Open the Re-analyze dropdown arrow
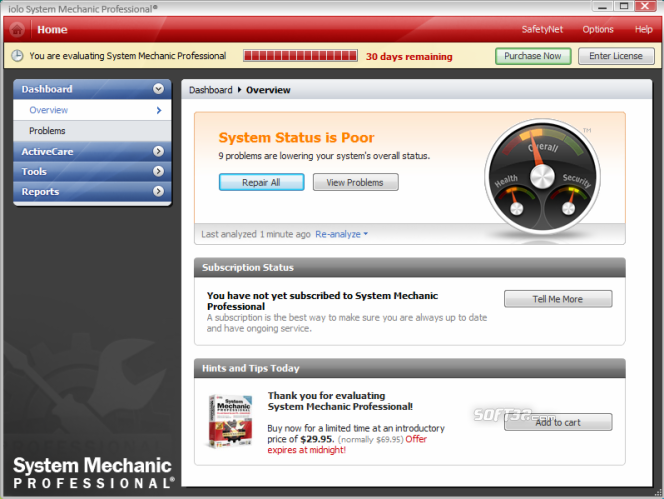Viewport: 664px width, 499px height. coord(366,234)
